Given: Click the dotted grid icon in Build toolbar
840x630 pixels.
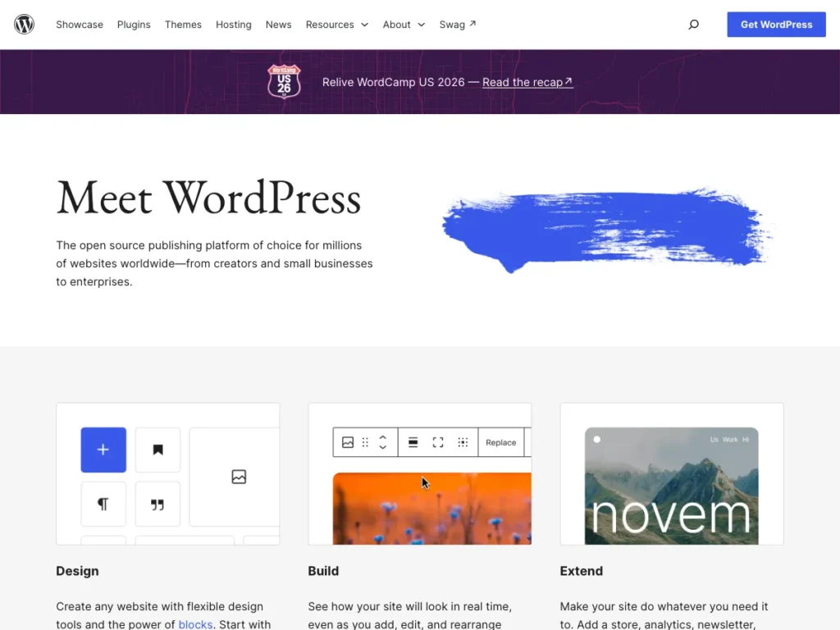Looking at the screenshot, I should [x=463, y=442].
